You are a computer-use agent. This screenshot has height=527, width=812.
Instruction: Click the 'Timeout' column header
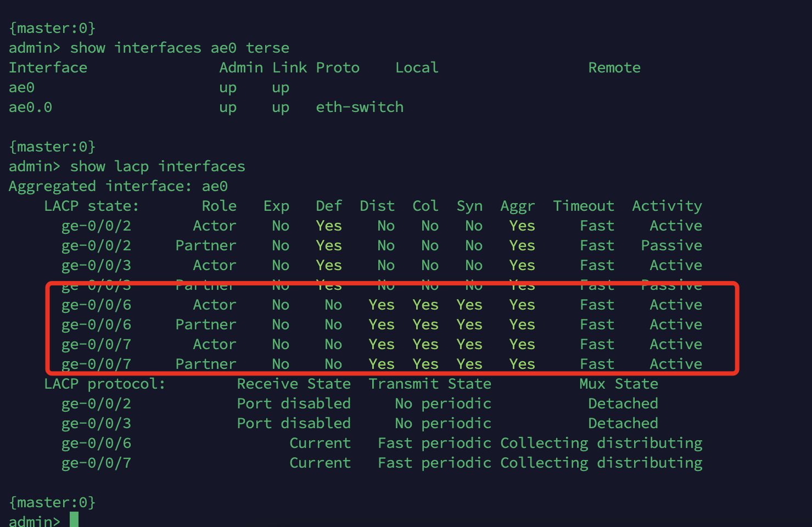pyautogui.click(x=584, y=206)
